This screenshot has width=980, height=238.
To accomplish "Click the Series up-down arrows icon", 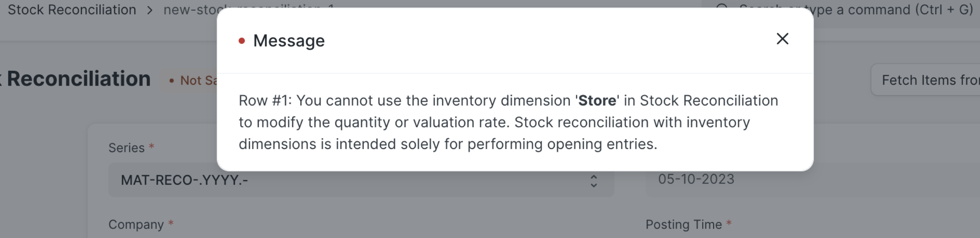I will [x=594, y=181].
